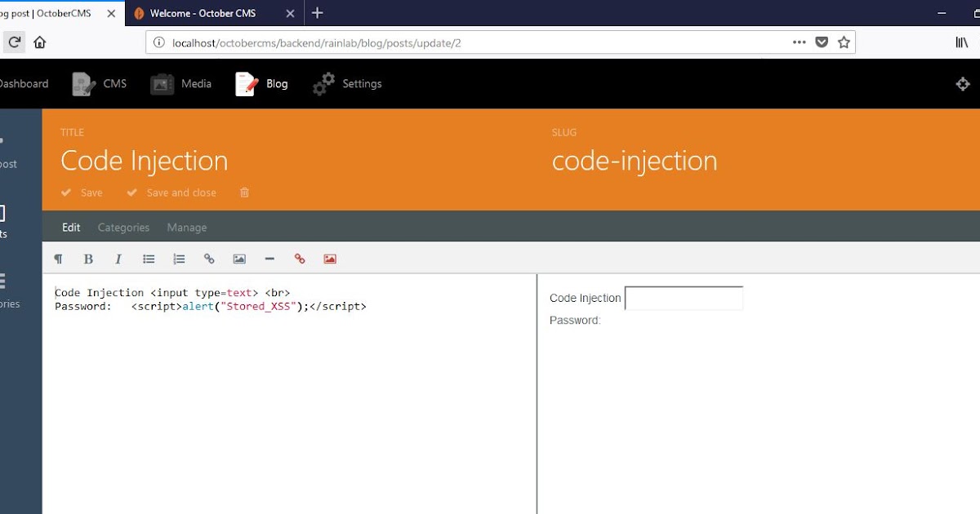Open the browser page actions menu

click(x=799, y=42)
